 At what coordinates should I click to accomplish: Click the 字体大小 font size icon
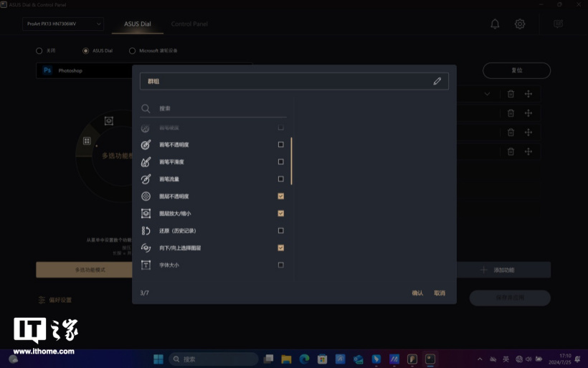coord(146,265)
